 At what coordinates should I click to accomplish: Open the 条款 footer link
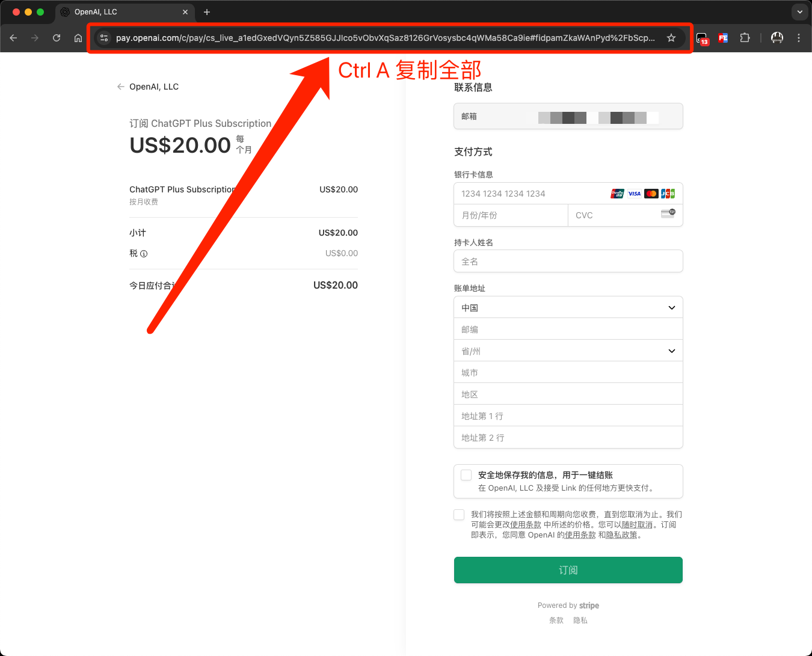click(x=556, y=621)
